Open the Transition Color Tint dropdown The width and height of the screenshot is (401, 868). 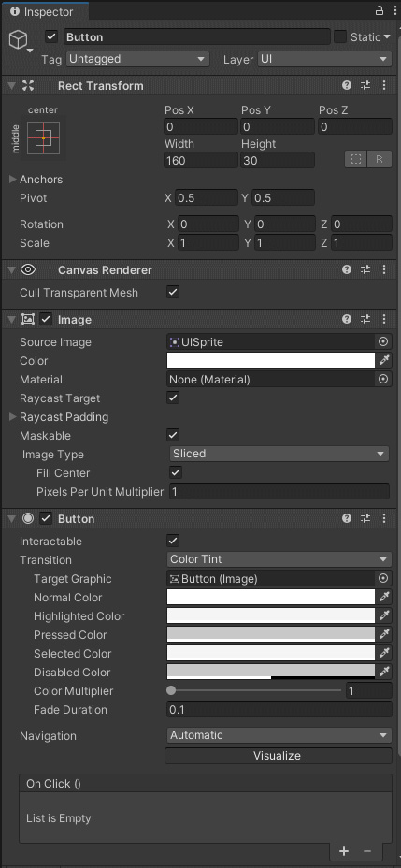click(279, 559)
